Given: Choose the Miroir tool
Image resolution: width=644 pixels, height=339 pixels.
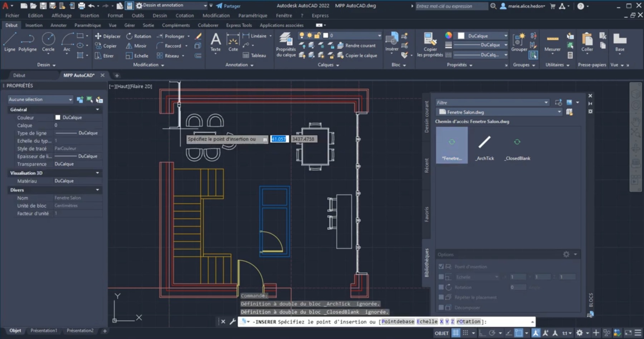Looking at the screenshot, I should click(x=136, y=46).
